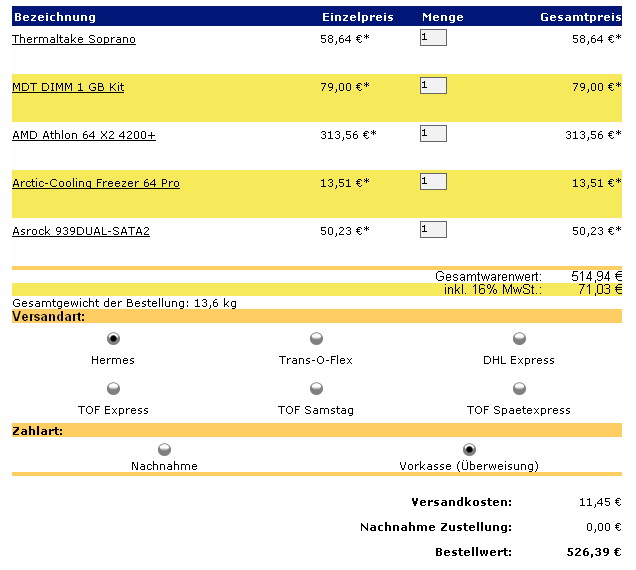Click quantity field for MDT DIMM 1 GB Kit

433,86
